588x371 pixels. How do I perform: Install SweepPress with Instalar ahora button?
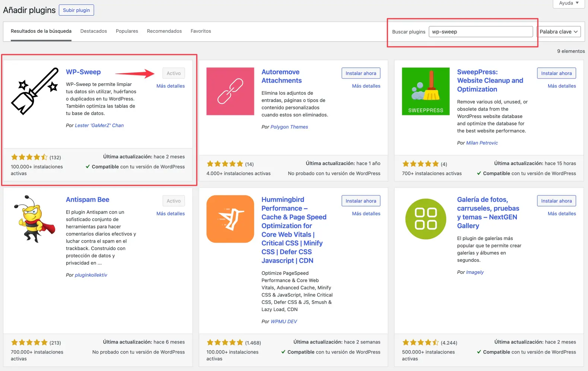[x=556, y=73]
